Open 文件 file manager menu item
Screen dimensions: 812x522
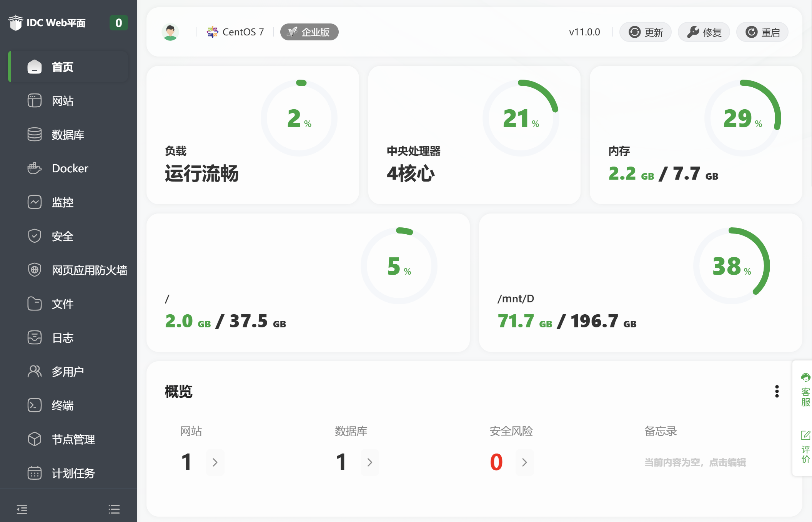coord(68,304)
